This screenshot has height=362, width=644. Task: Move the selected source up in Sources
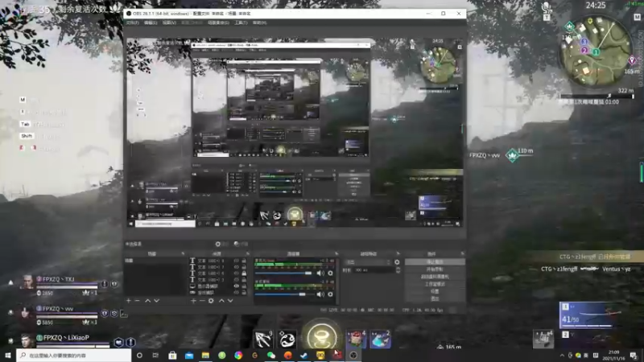pyautogui.click(x=221, y=301)
